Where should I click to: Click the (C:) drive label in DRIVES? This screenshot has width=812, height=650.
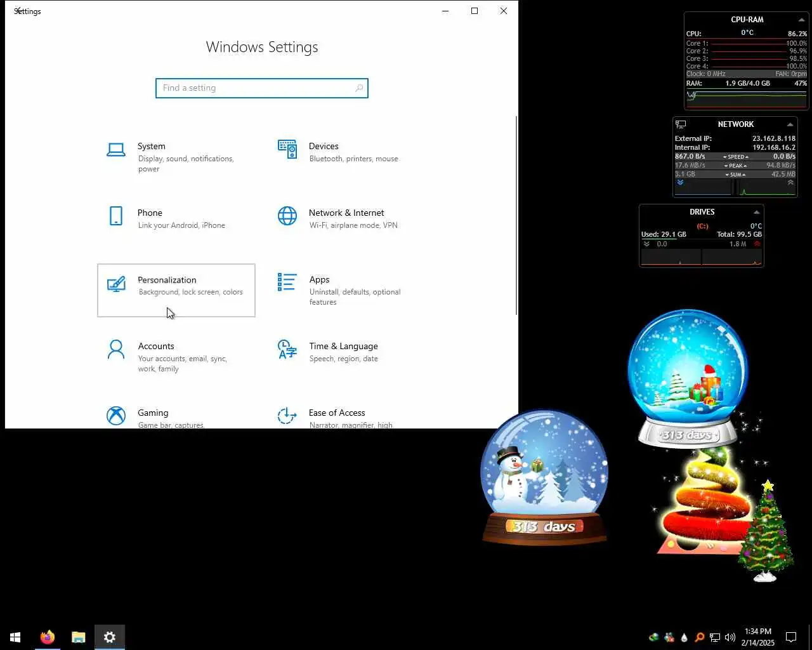[x=702, y=226]
